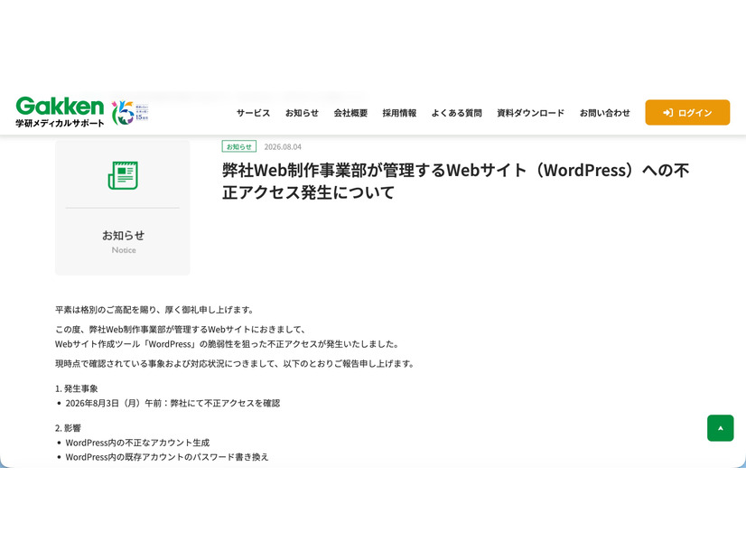Open the 採用情報 navigation item
Screen dimensions: 746x560
(x=399, y=113)
